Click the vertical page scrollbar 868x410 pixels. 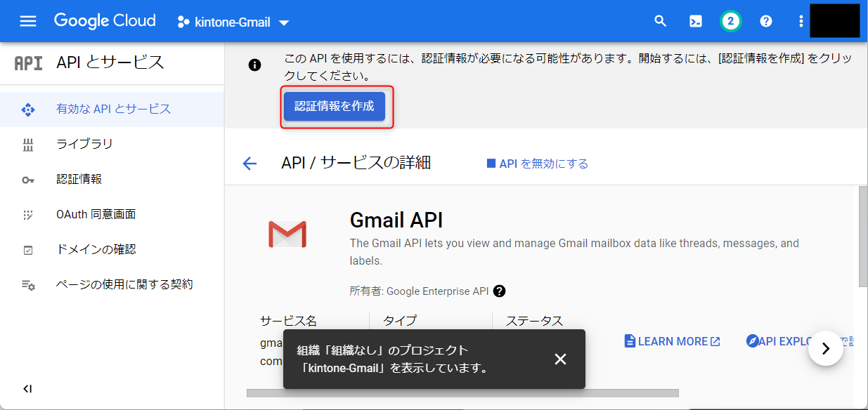863,239
